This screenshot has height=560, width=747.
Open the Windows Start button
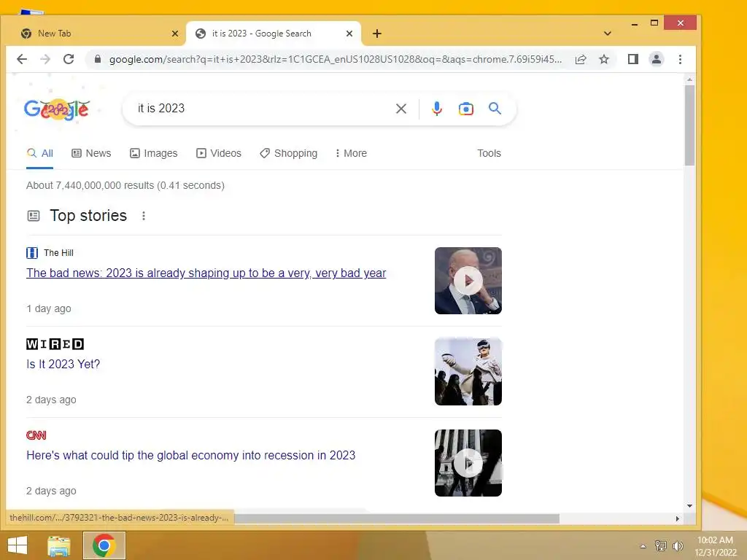[x=18, y=545]
